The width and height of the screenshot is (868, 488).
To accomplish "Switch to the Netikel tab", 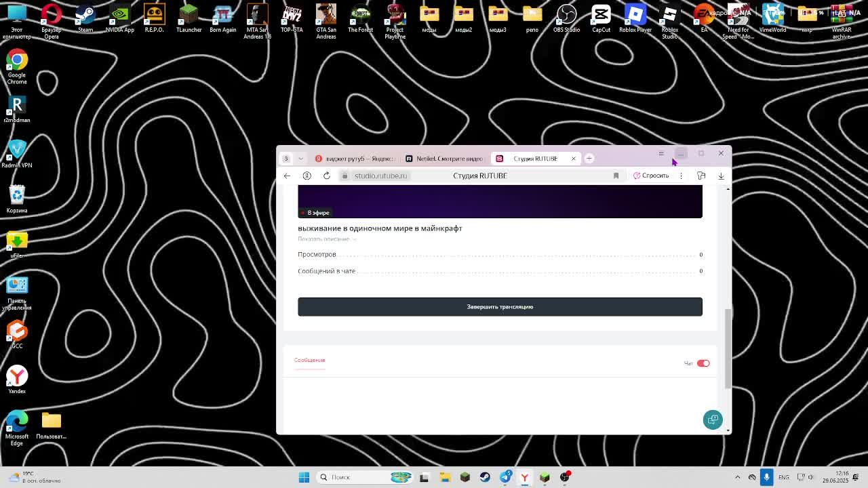I will [444, 159].
